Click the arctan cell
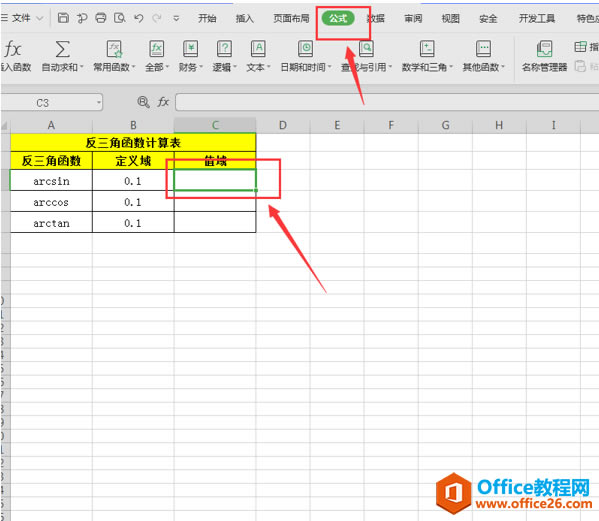This screenshot has width=599, height=521. coord(51,223)
